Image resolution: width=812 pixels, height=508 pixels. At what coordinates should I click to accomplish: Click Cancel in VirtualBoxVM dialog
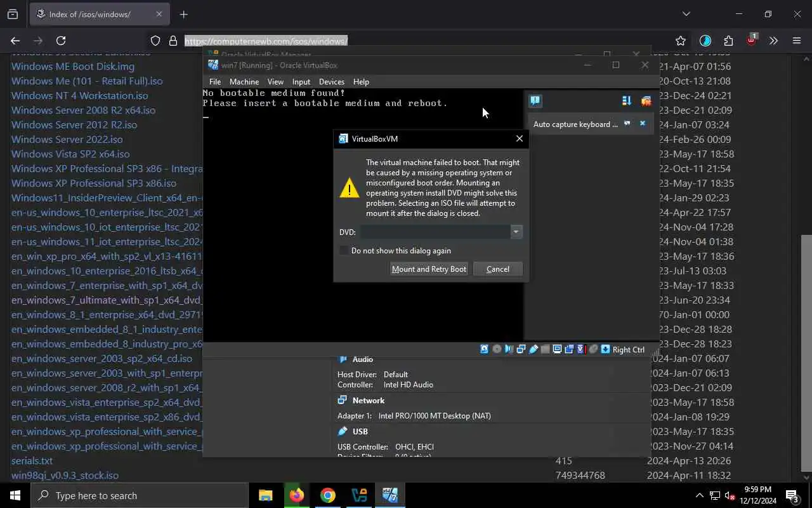498,269
